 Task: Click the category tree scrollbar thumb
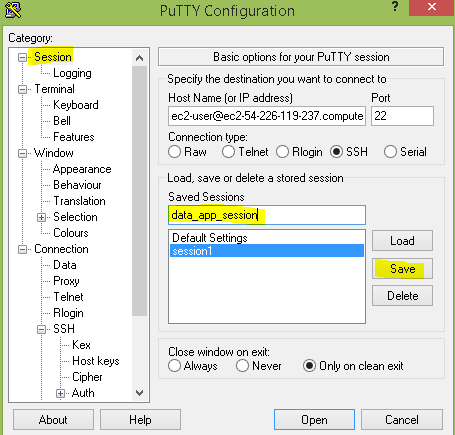[139, 191]
